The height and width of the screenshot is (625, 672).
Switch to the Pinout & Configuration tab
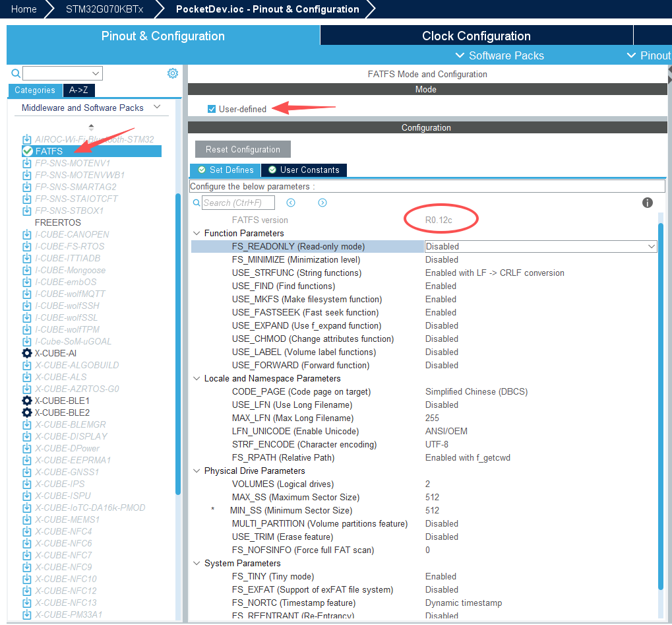pyautogui.click(x=163, y=36)
